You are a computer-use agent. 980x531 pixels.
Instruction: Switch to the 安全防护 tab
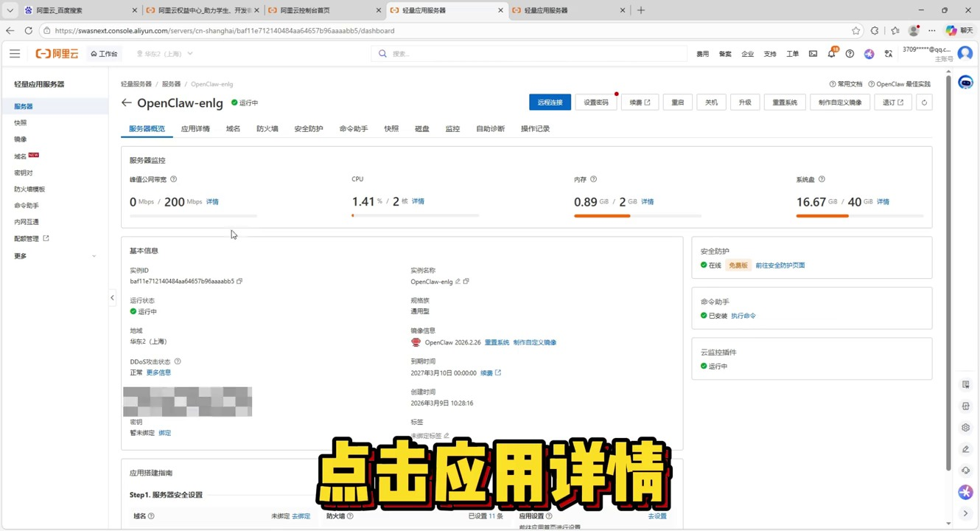click(309, 128)
